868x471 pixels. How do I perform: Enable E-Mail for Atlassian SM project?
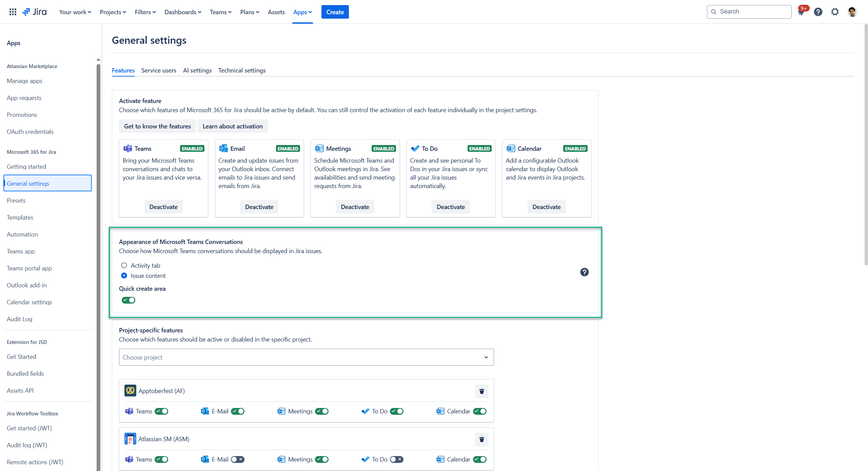tap(238, 459)
